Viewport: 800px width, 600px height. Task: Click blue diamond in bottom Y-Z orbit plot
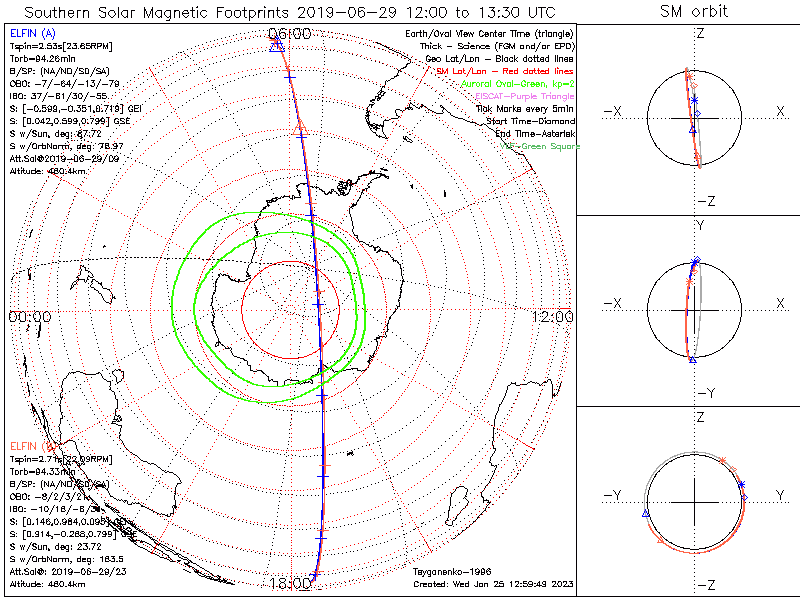pos(745,496)
